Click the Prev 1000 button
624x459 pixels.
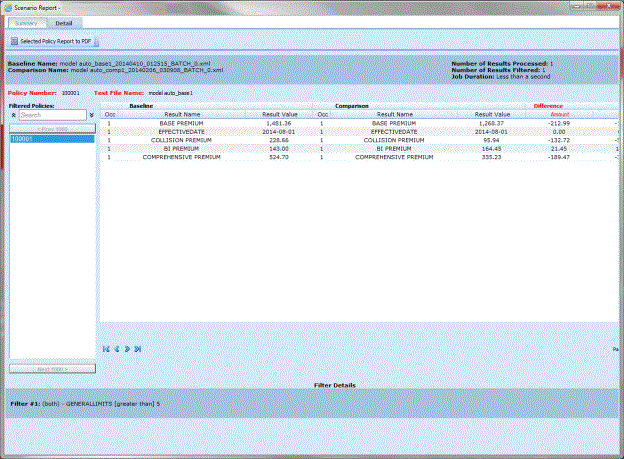[x=52, y=129]
